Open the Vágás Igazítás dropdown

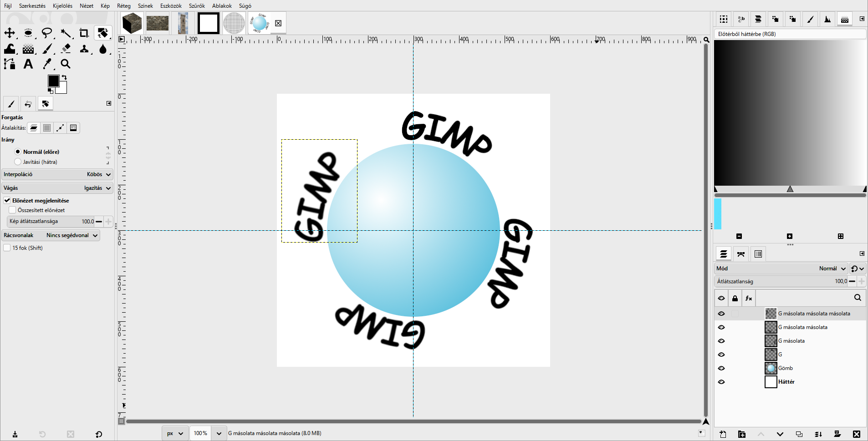coord(57,188)
